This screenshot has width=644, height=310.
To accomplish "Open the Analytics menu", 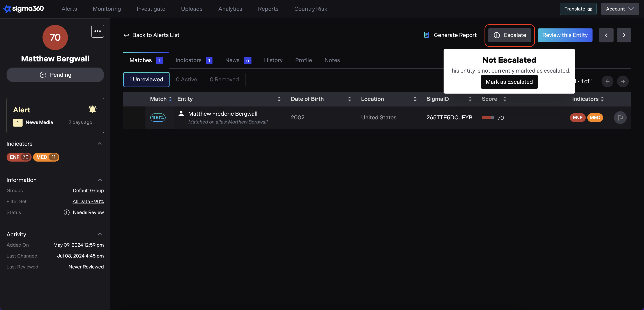I will click(x=230, y=9).
